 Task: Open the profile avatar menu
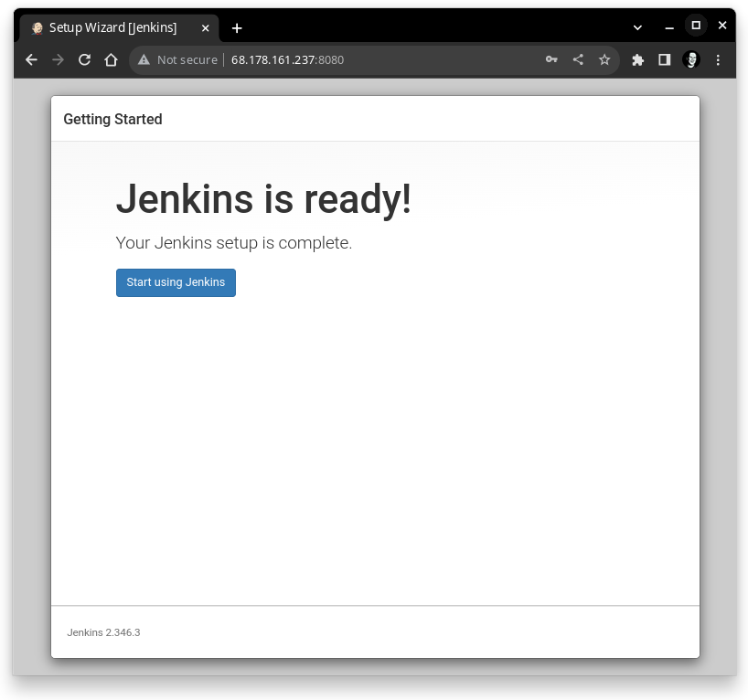point(691,59)
